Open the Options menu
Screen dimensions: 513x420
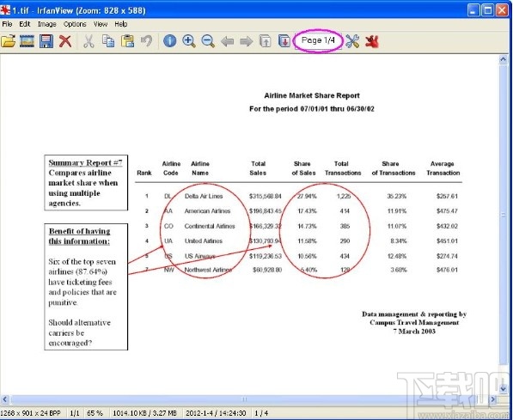(x=75, y=24)
